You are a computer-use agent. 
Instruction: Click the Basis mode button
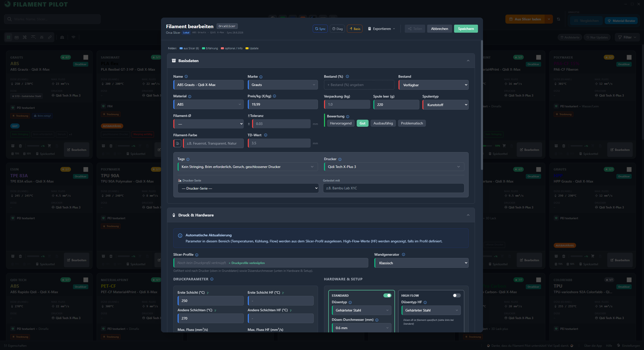pyautogui.click(x=355, y=29)
